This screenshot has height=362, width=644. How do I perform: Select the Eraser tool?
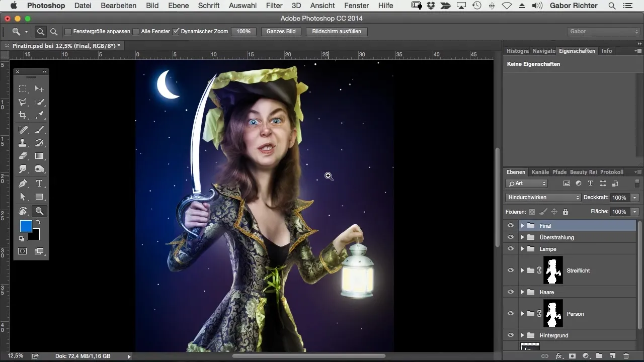(23, 156)
